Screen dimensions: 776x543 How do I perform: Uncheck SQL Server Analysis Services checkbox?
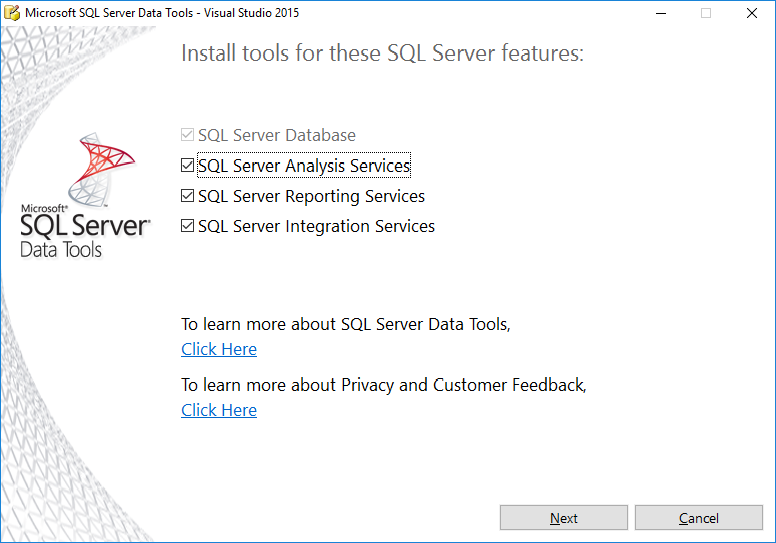187,165
